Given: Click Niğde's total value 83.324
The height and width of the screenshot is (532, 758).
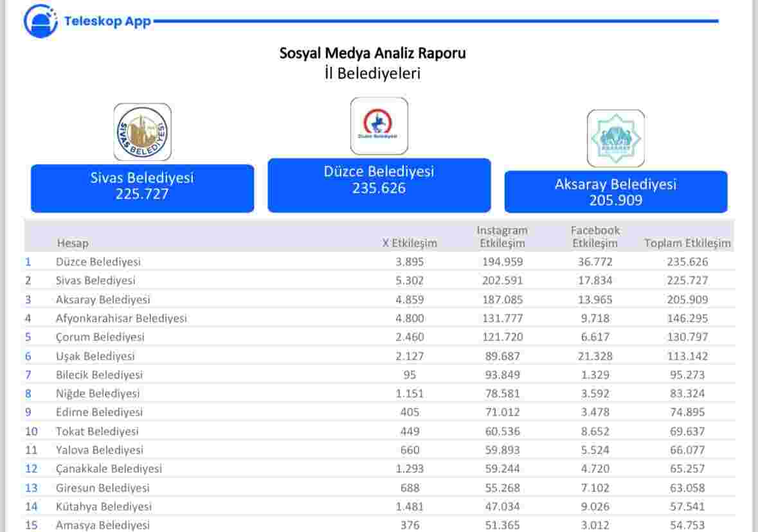Looking at the screenshot, I should click(x=687, y=394).
